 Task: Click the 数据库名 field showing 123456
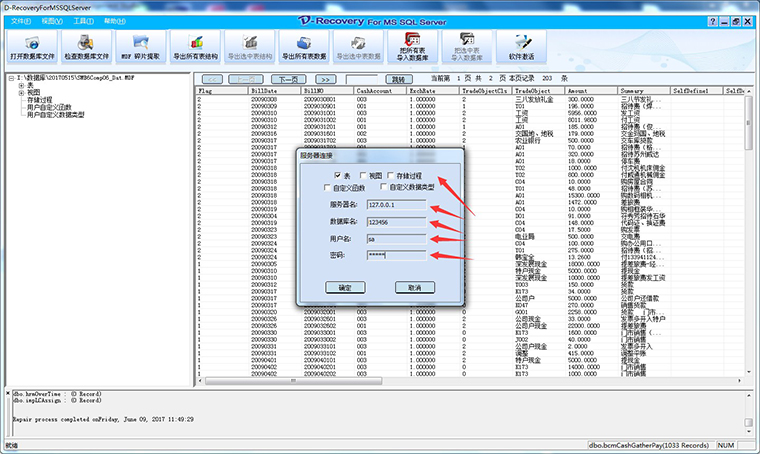(x=396, y=222)
